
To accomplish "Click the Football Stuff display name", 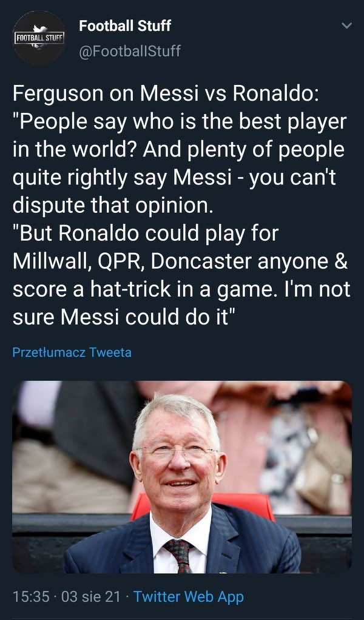I will tap(125, 25).
